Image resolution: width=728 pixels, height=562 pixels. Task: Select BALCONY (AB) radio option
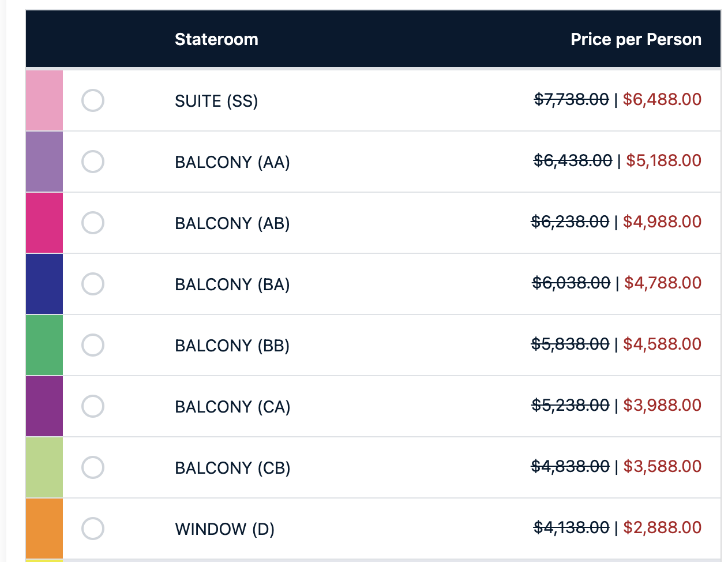[x=93, y=223]
